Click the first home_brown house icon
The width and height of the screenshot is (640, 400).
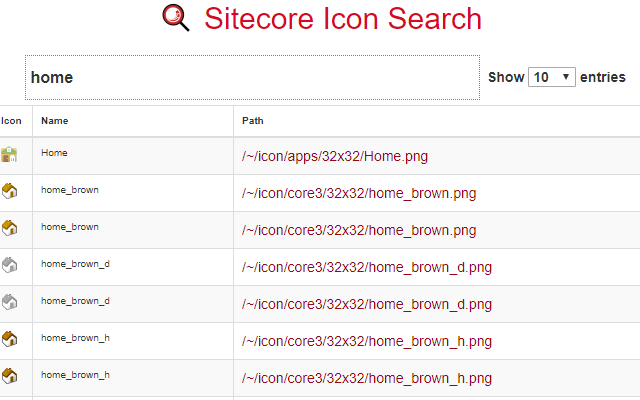coord(9,191)
